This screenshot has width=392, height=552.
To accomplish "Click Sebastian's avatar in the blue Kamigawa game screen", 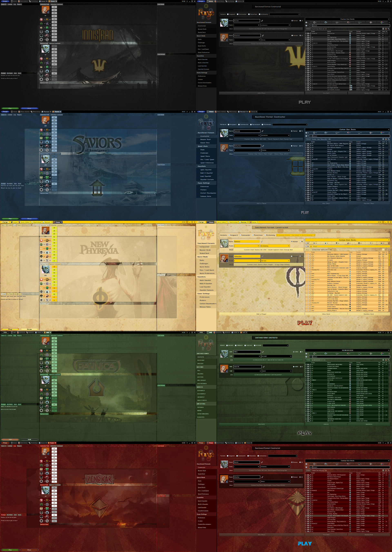I will click(x=45, y=120).
